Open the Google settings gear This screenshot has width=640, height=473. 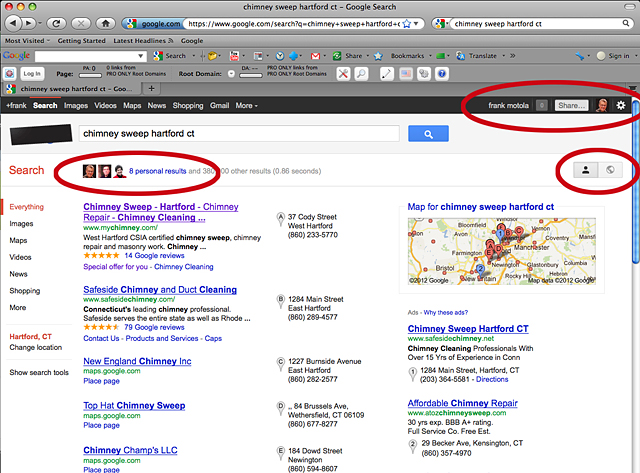click(x=621, y=105)
